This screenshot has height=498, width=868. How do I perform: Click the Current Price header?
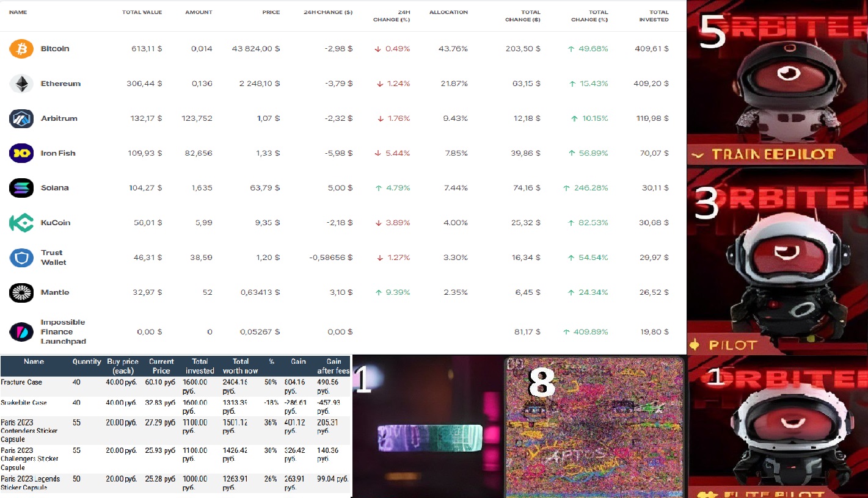pos(161,366)
